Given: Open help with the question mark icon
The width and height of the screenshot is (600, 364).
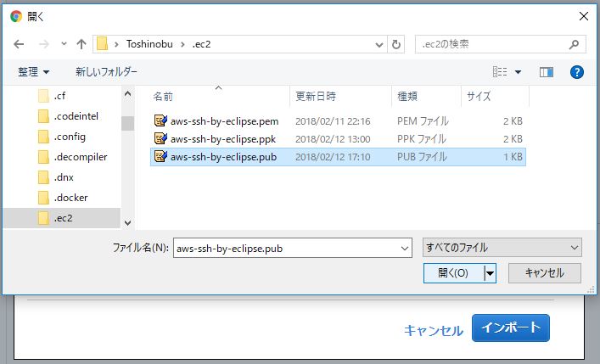Looking at the screenshot, I should [x=576, y=71].
